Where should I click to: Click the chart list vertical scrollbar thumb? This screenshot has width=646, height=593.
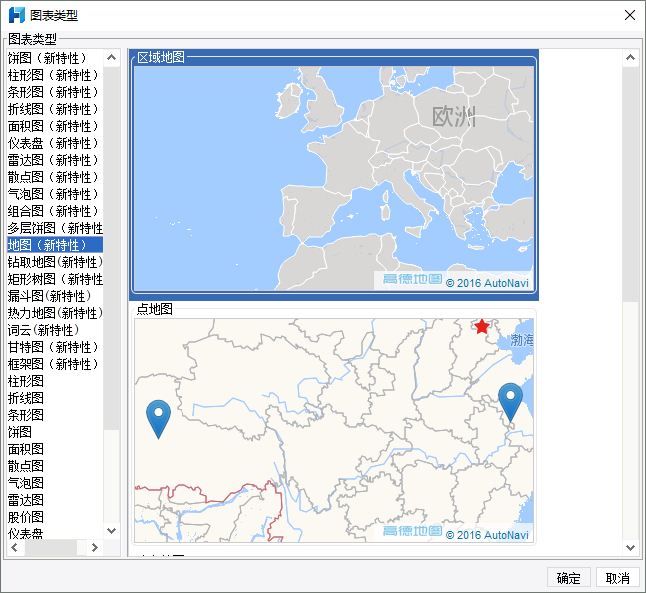coord(111,248)
